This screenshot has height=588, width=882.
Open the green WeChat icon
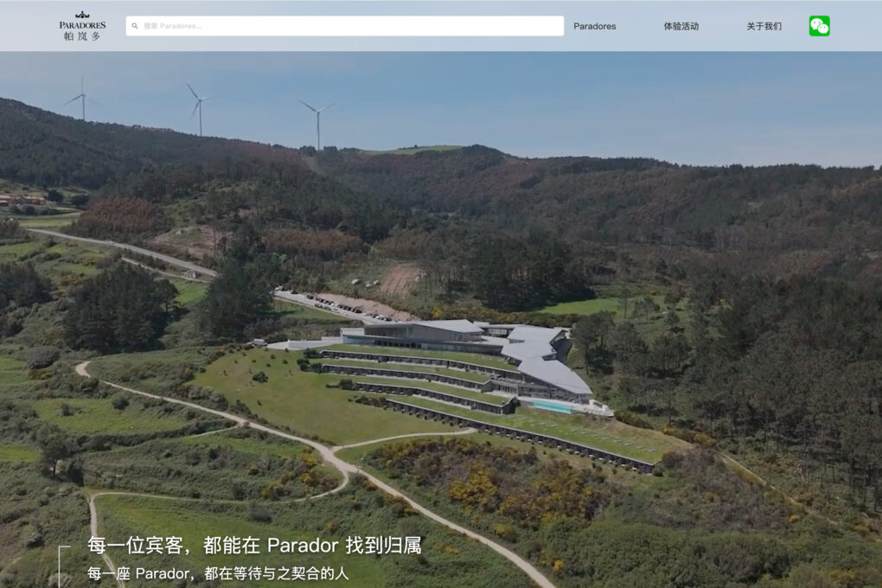click(819, 26)
